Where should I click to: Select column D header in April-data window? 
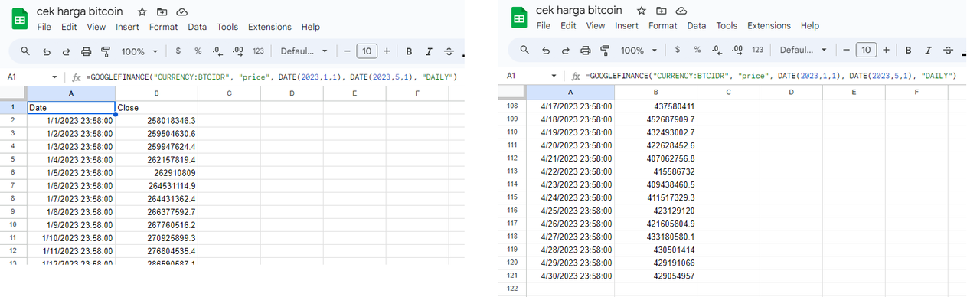click(x=791, y=92)
